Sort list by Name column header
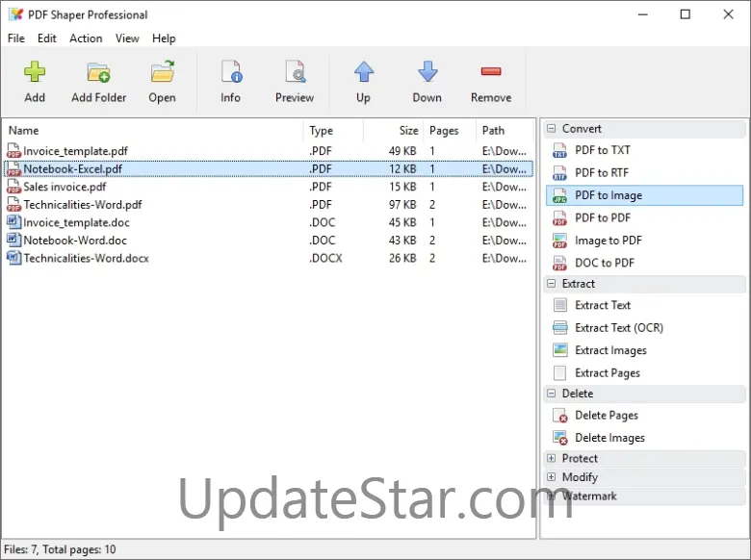The width and height of the screenshot is (751, 560). point(153,131)
